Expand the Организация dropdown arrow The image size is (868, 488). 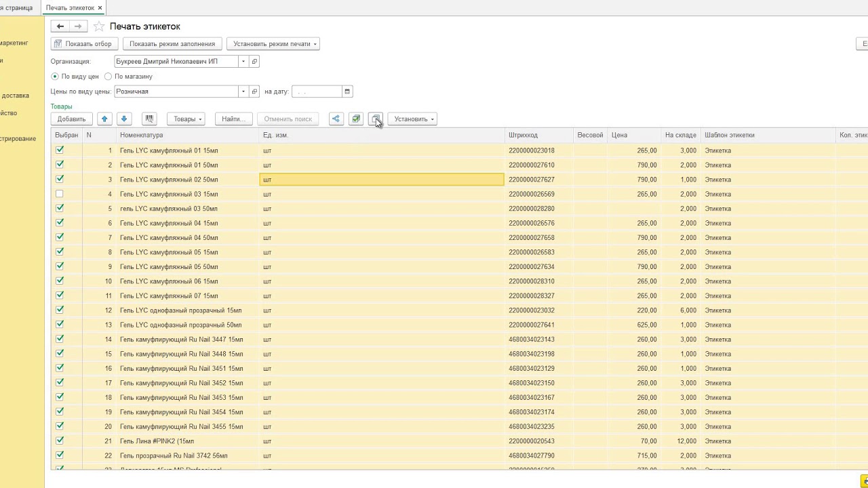243,61
